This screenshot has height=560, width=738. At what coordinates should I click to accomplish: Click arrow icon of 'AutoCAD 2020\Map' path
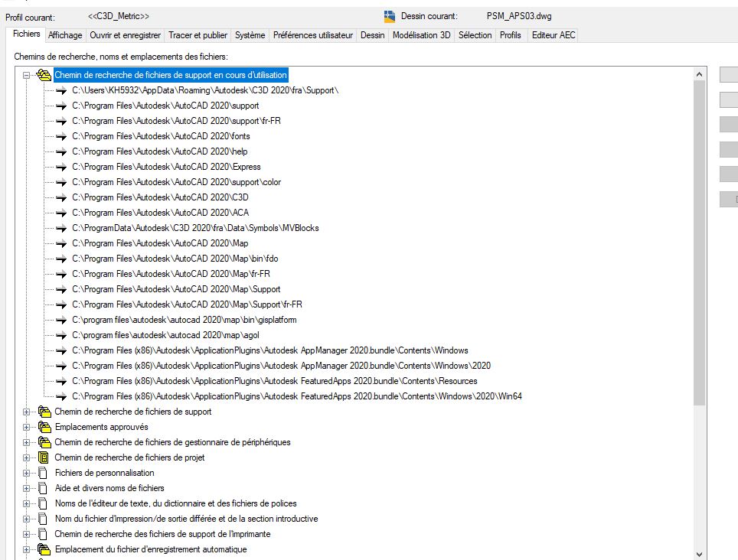61,243
